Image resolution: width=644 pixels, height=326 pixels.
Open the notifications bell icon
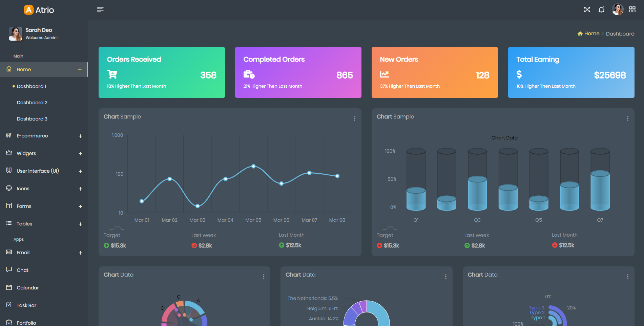[601, 9]
